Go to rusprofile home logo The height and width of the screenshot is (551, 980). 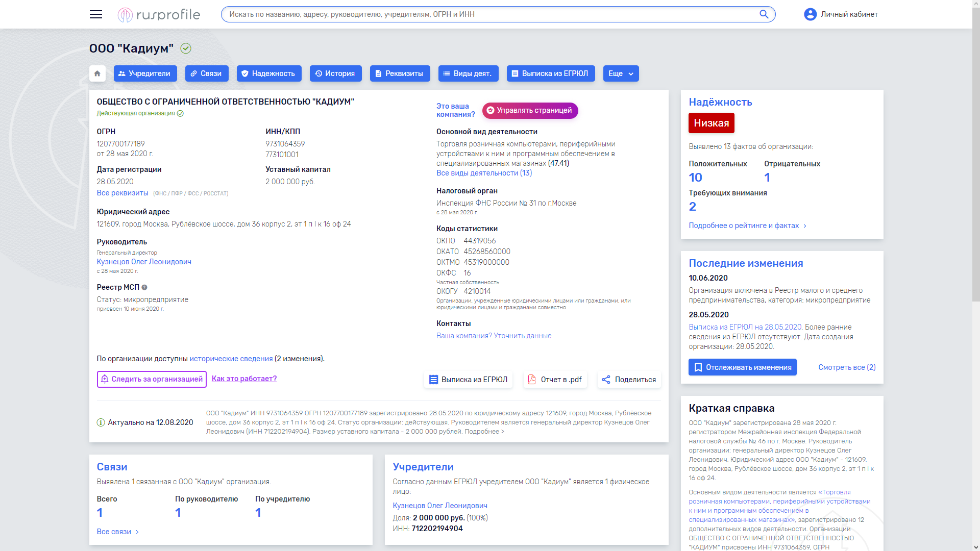(159, 15)
